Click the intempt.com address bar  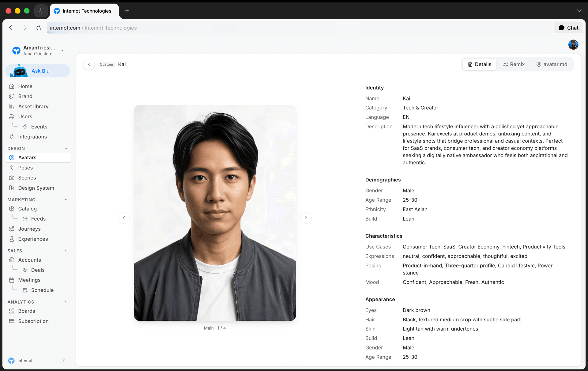tap(299, 28)
